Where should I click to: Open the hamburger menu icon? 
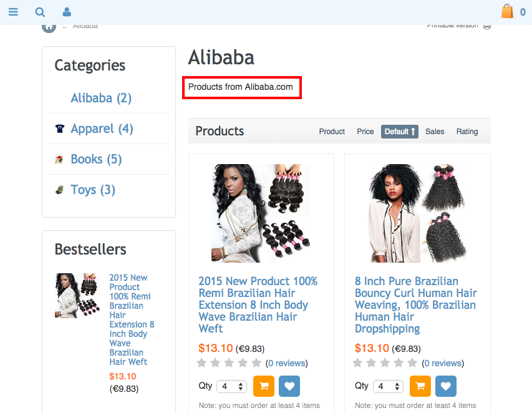13,12
